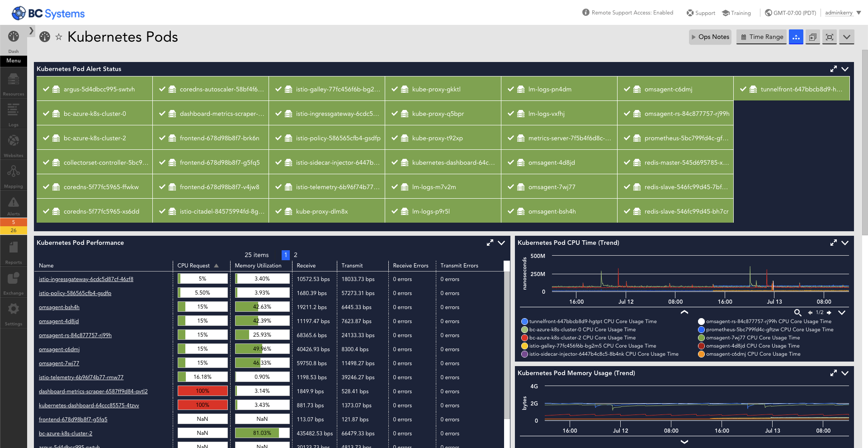Click the clone dashboard icon
Screen dimensions: 868x448
click(x=813, y=37)
